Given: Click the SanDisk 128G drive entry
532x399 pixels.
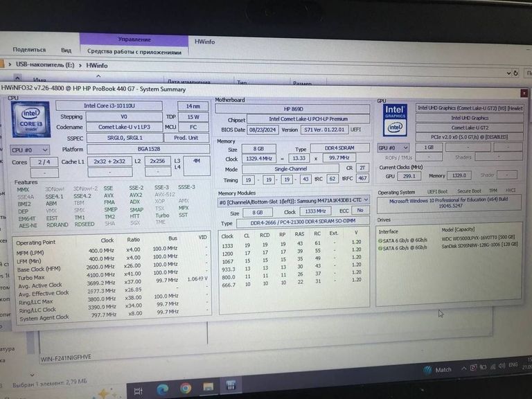Looking at the screenshot, I should (479, 246).
